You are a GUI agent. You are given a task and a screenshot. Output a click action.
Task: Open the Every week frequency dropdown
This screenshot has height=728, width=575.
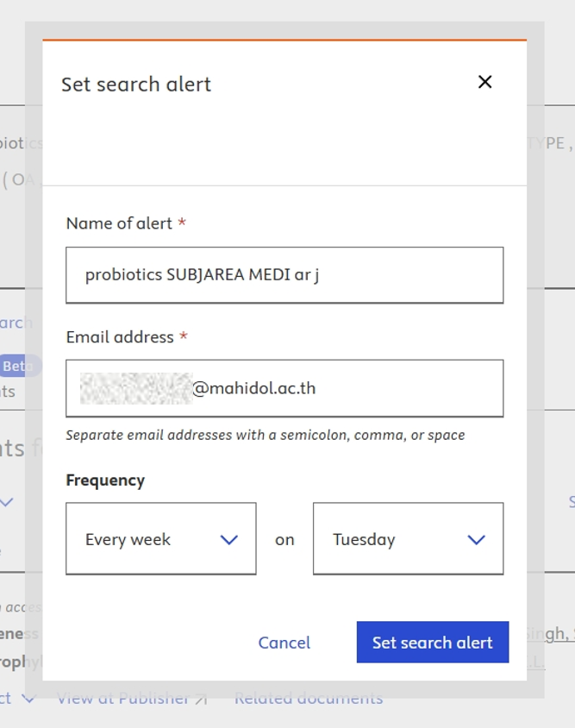pos(161,539)
